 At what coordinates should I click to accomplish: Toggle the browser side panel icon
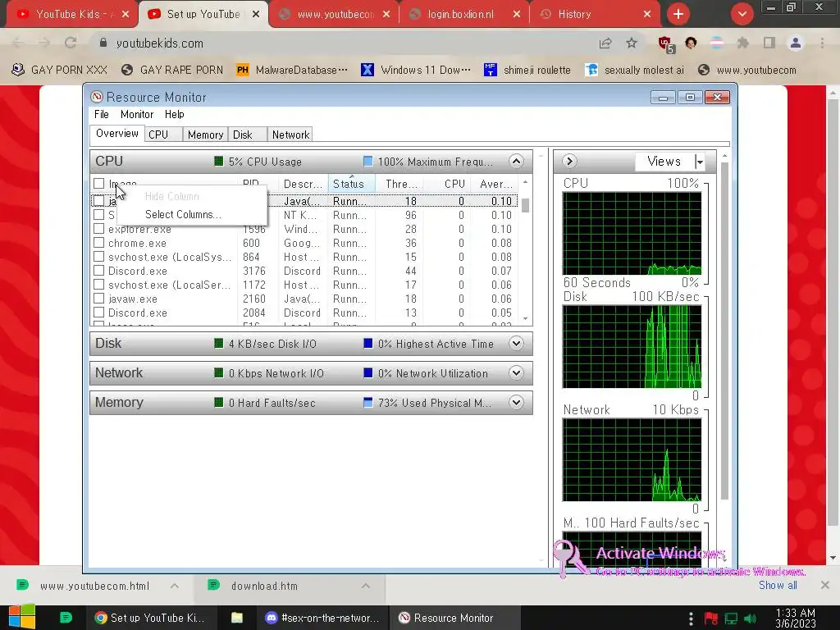769,43
